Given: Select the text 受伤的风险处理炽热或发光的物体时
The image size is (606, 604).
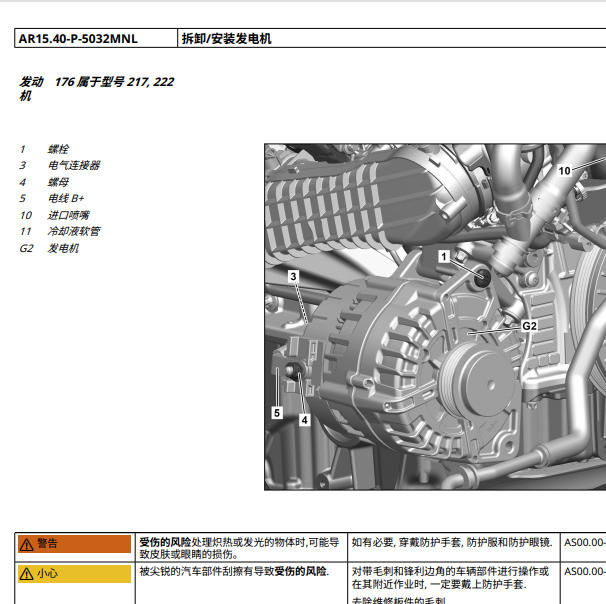Looking at the screenshot, I should click(x=223, y=542).
